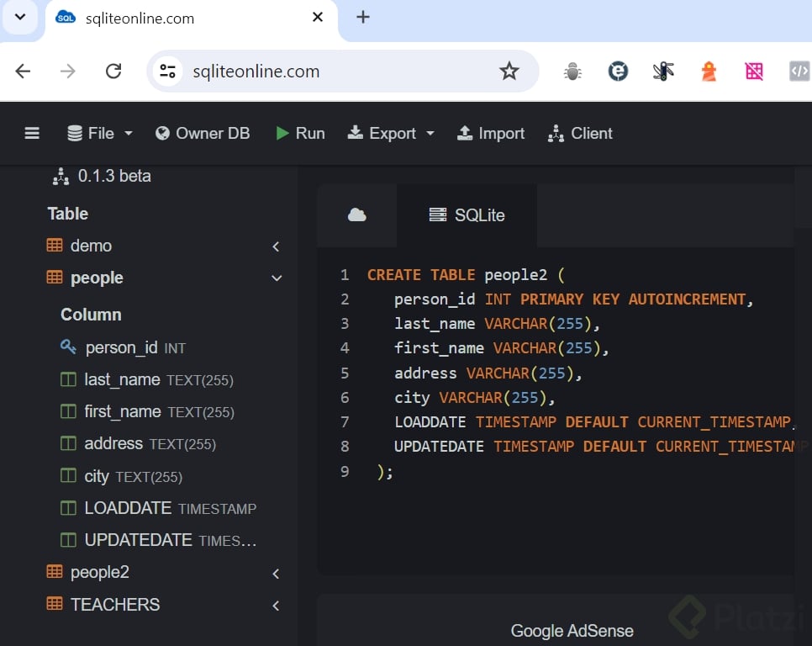Click the File database icon
The image size is (812, 646).
point(75,134)
